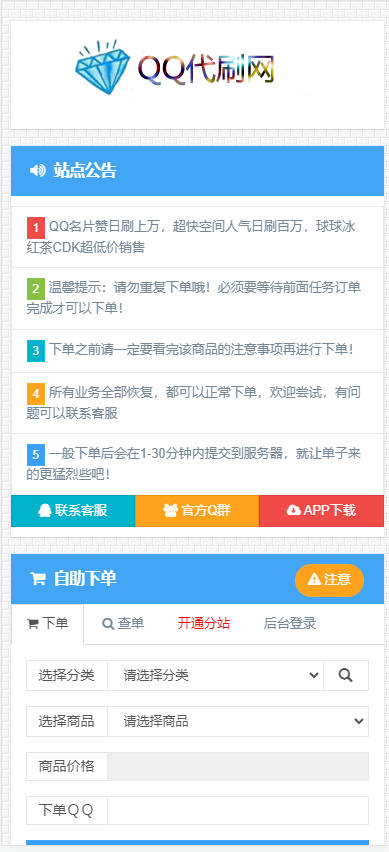The height and width of the screenshot is (852, 389).
Task: Click the teal number 3 announcement badge
Action: (35, 351)
